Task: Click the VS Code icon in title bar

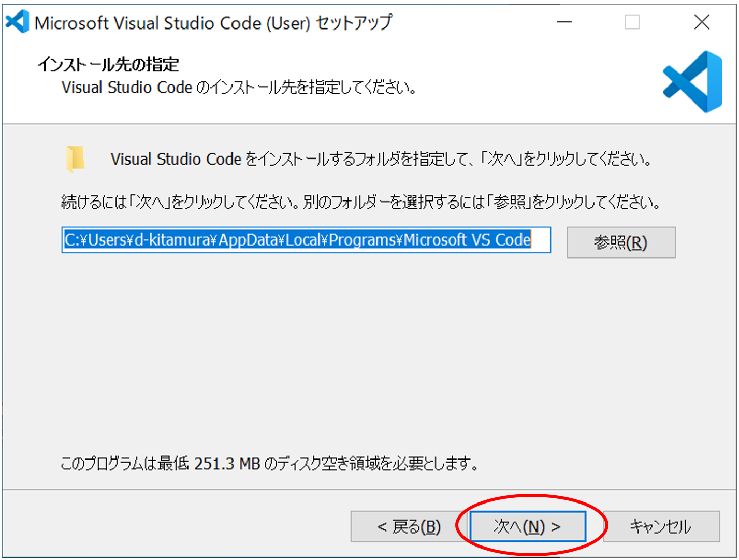Action: coord(17,22)
